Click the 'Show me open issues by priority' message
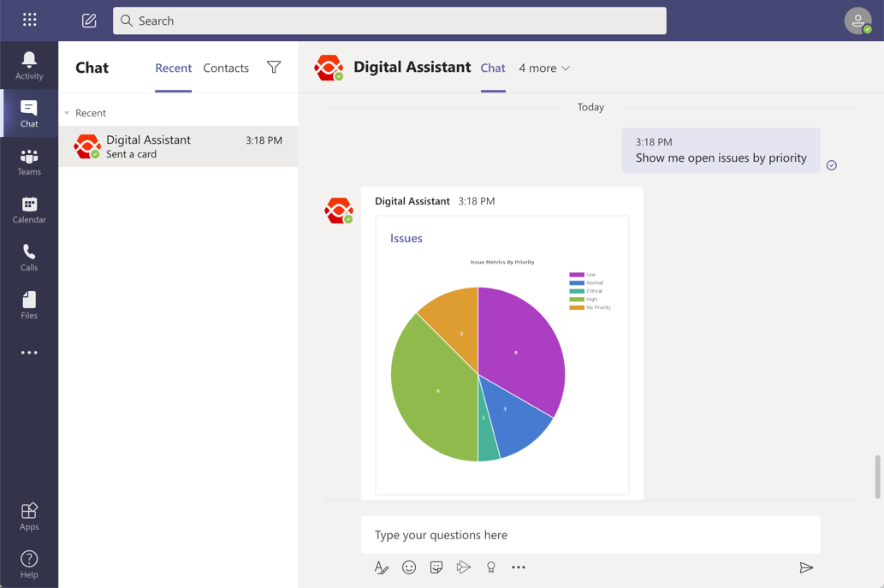The image size is (884, 588). (721, 151)
